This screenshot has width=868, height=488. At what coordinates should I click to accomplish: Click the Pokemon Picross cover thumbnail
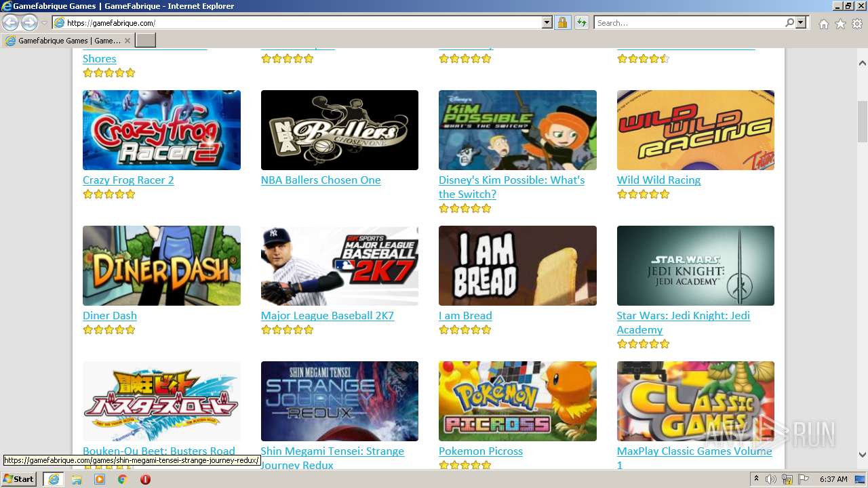pyautogui.click(x=517, y=401)
